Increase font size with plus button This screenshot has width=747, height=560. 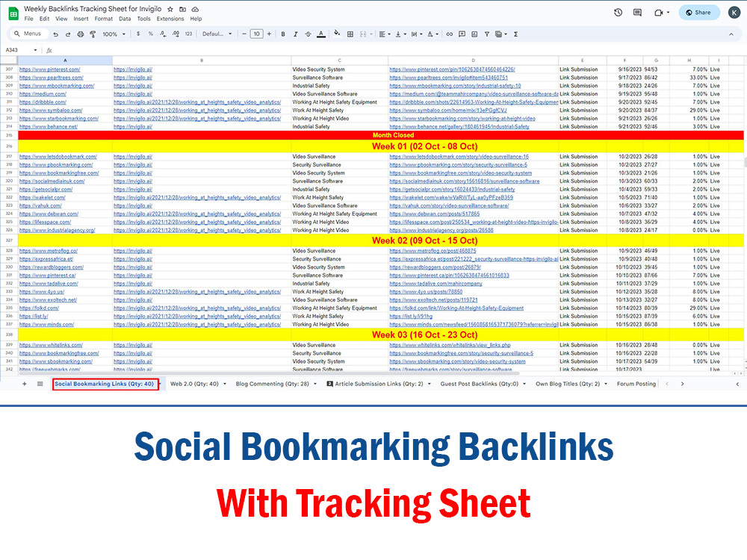coord(269,34)
